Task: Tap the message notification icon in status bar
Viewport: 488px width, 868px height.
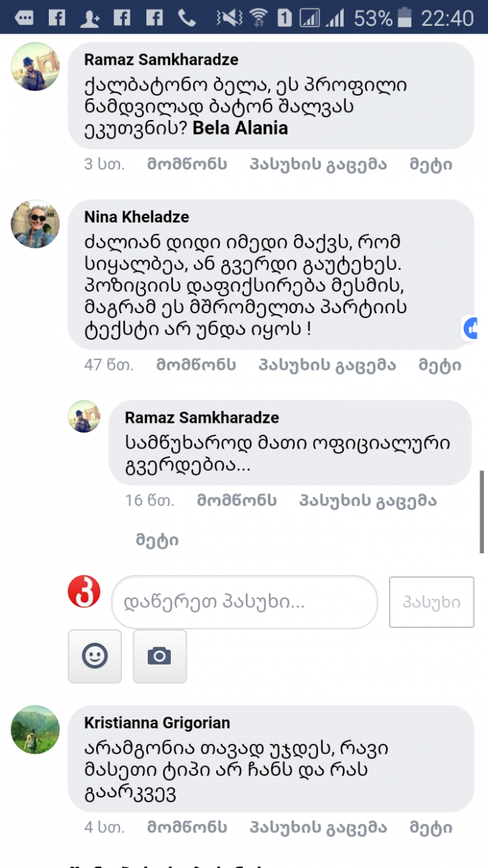Action: 24,17
